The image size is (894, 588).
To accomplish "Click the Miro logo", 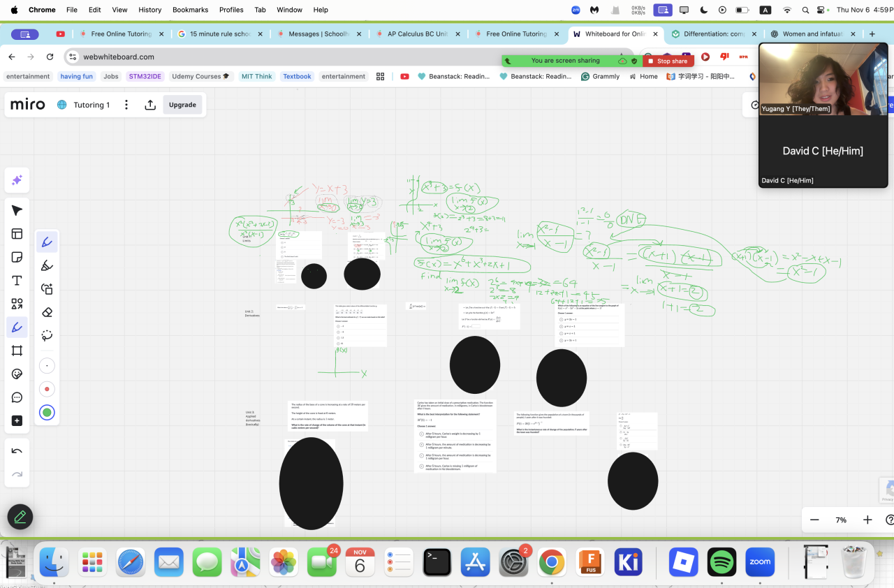I will point(28,105).
